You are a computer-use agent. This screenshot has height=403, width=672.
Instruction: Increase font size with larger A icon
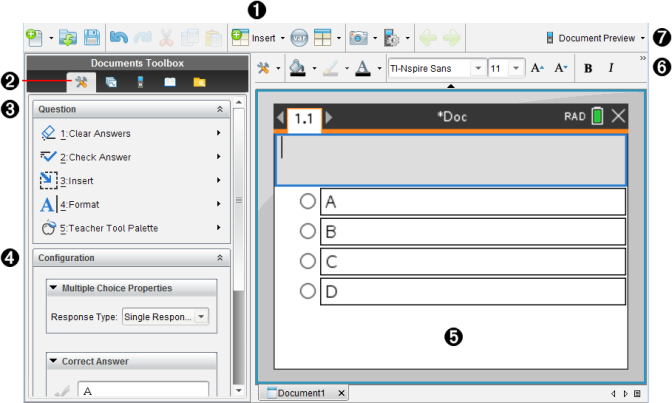(x=537, y=68)
